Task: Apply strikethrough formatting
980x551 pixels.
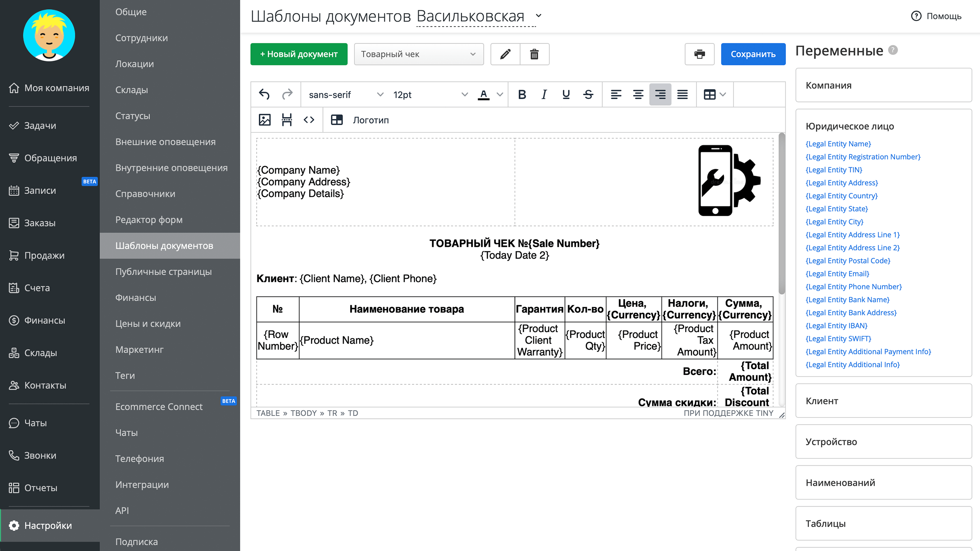Action: pyautogui.click(x=588, y=94)
